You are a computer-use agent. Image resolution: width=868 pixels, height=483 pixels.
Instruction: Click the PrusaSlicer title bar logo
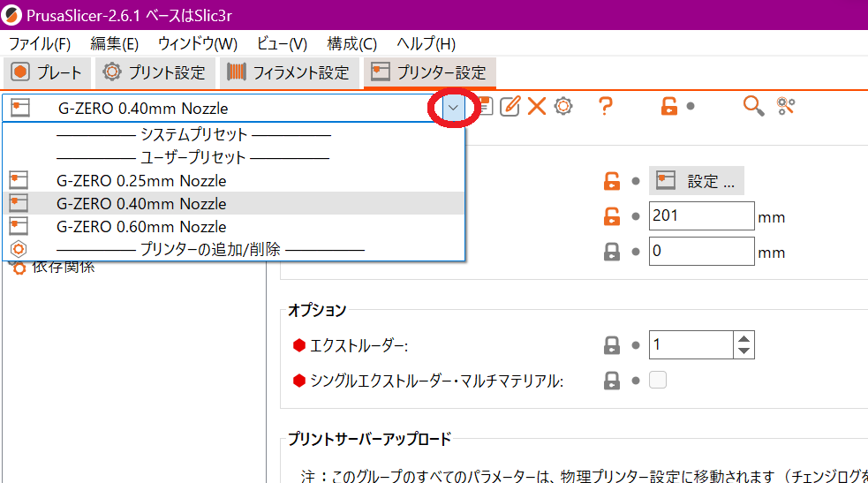pos(11,15)
